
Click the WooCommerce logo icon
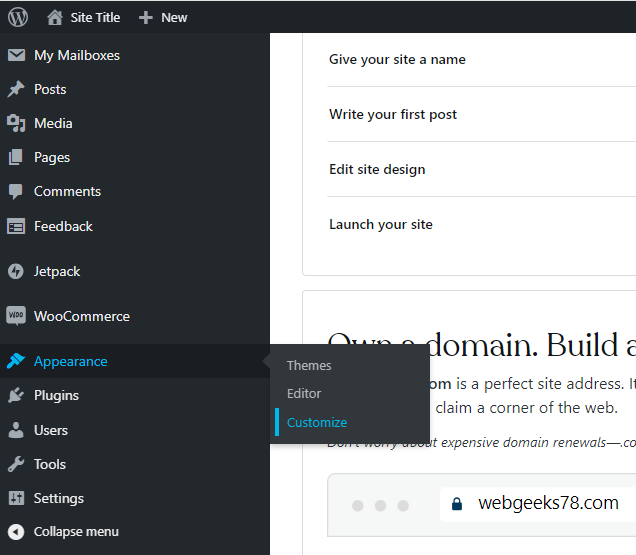click(x=16, y=316)
